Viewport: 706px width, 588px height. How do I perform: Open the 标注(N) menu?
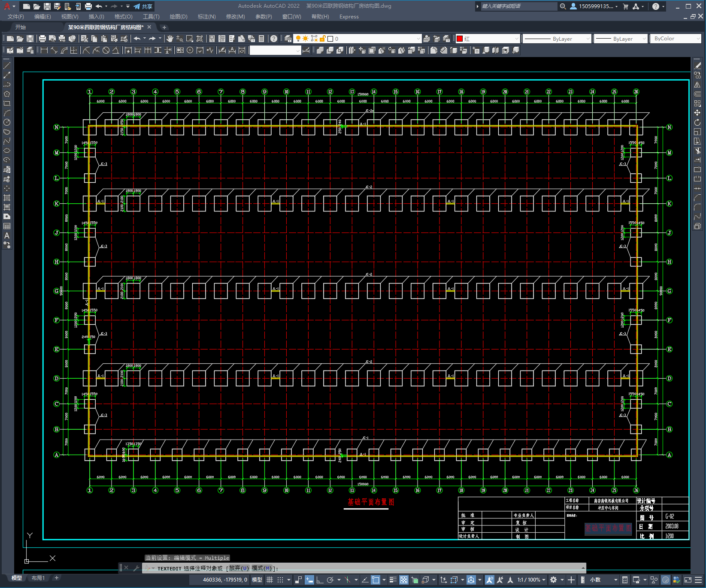tap(206, 17)
